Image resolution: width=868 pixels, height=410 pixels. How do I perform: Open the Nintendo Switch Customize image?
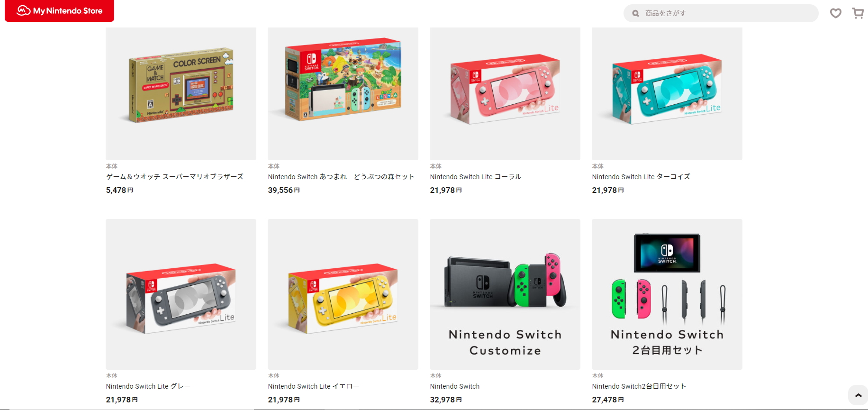pyautogui.click(x=505, y=294)
